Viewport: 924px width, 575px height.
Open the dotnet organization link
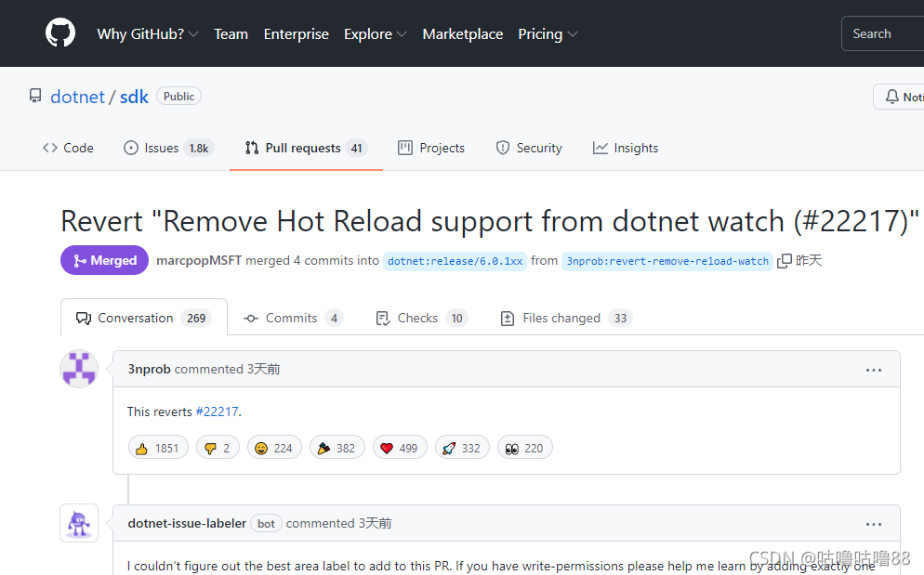[77, 97]
